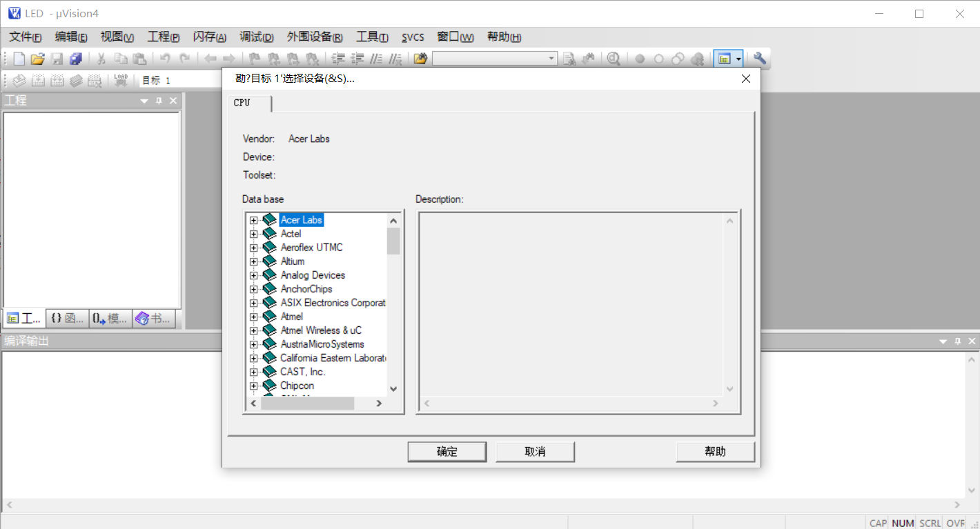The height and width of the screenshot is (529, 980).
Task: Open the 目标 1 target selector
Action: click(x=179, y=80)
